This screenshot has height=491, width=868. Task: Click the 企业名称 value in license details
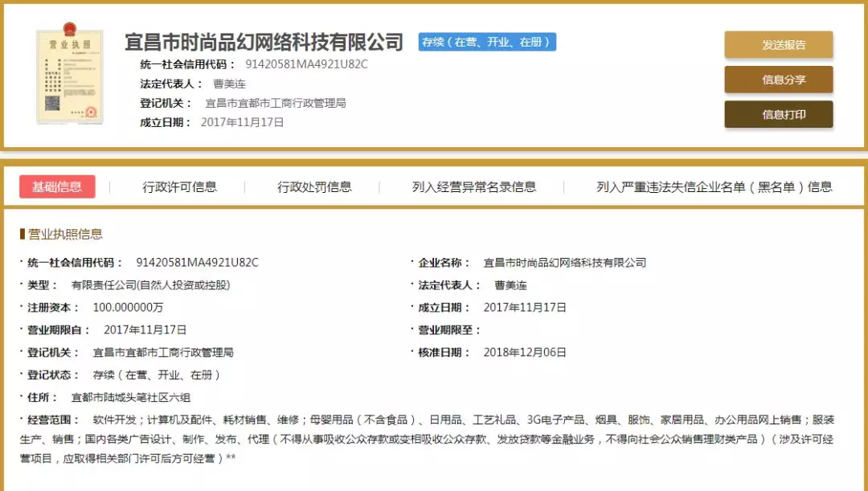click(x=564, y=263)
